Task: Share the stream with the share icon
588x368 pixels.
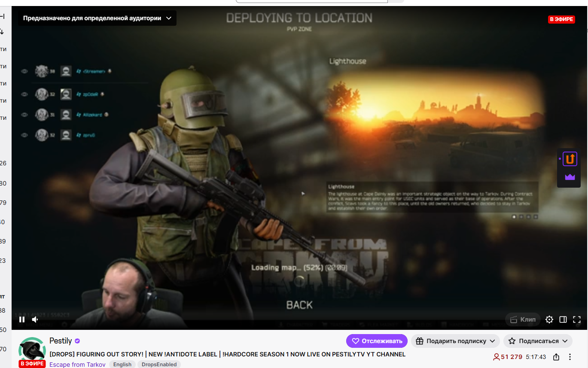Action: click(x=556, y=357)
